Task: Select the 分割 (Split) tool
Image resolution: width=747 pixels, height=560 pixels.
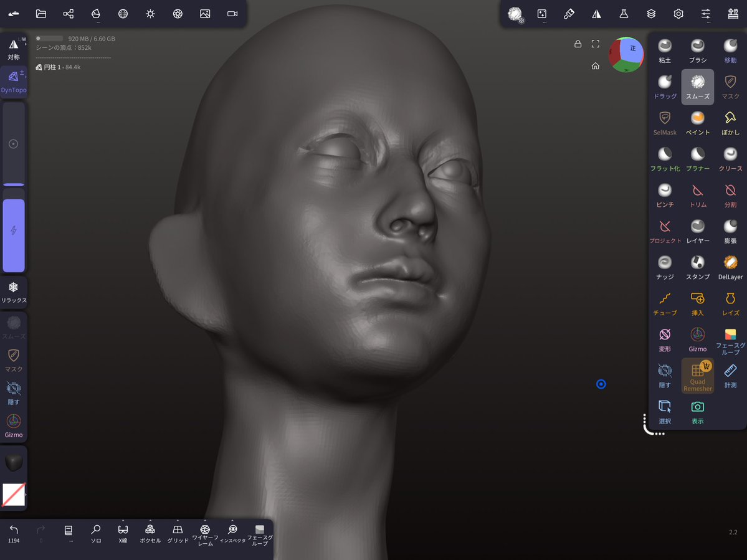Action: pyautogui.click(x=730, y=195)
